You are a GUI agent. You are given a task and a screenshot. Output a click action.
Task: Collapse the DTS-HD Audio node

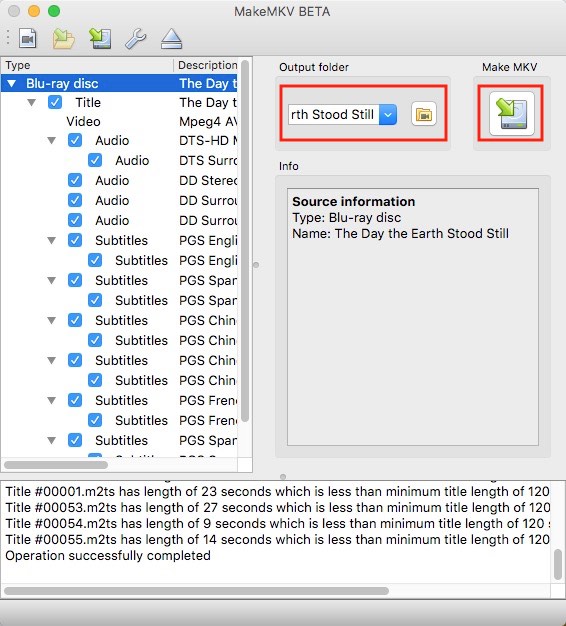point(51,141)
